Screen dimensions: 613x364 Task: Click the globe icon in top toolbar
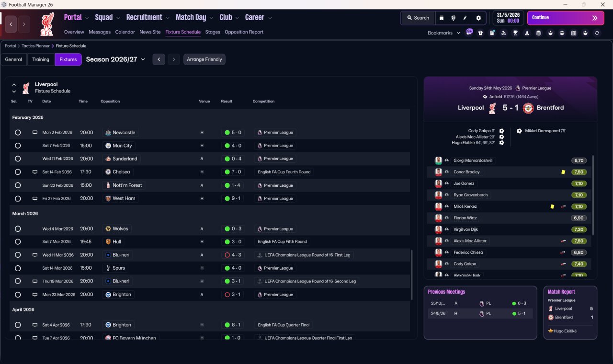[x=453, y=18]
